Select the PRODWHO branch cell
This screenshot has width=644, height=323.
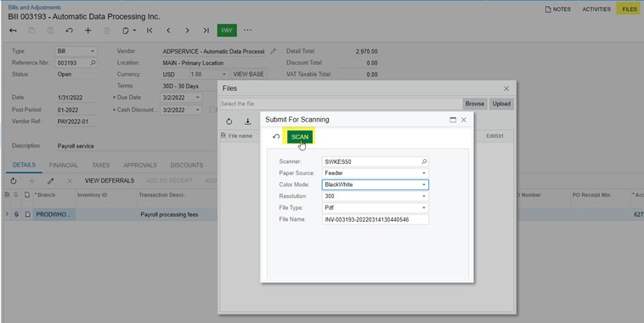tap(54, 214)
